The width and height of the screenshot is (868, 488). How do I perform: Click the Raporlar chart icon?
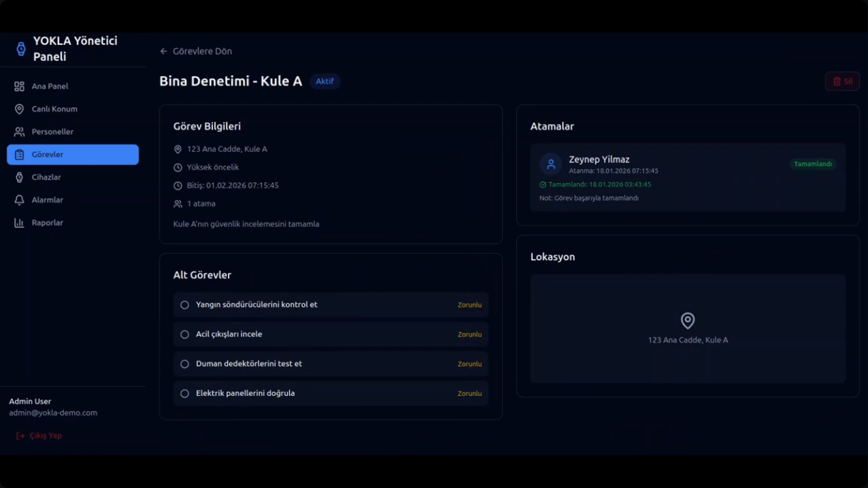19,223
